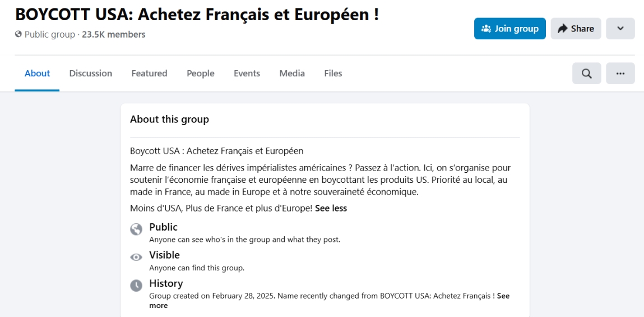Click the clock icon next to History
This screenshot has height=317, width=644.
[136, 286]
